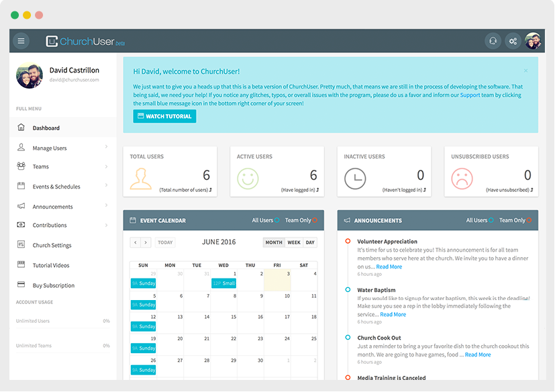Go to previous month in calendar
Screen dimensions: 555x392
[x=135, y=242]
